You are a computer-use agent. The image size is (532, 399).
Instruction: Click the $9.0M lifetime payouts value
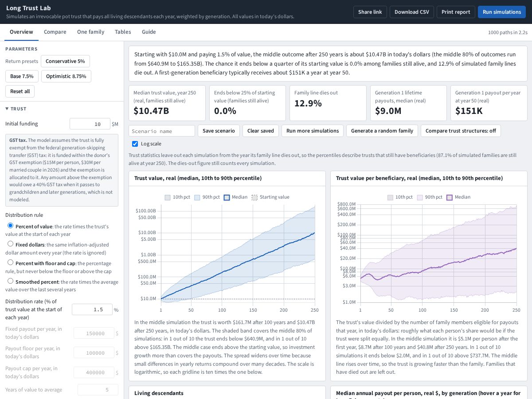click(388, 111)
